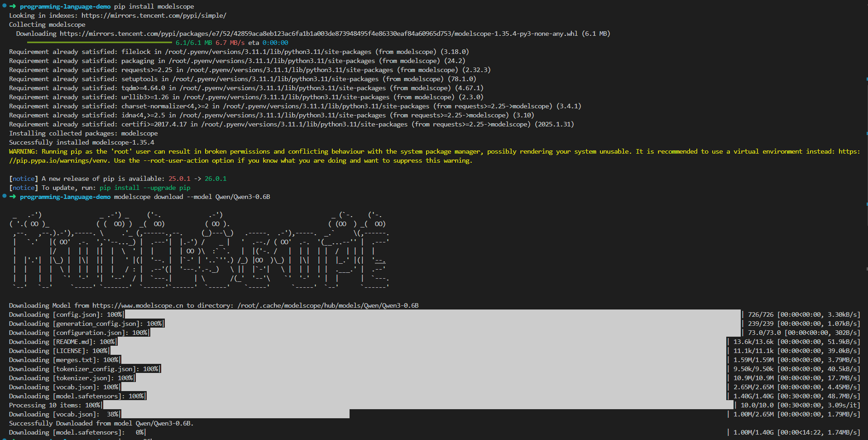The width and height of the screenshot is (868, 440).
Task: Click the urllib3>=1.26 requirement line
Action: click(246, 97)
